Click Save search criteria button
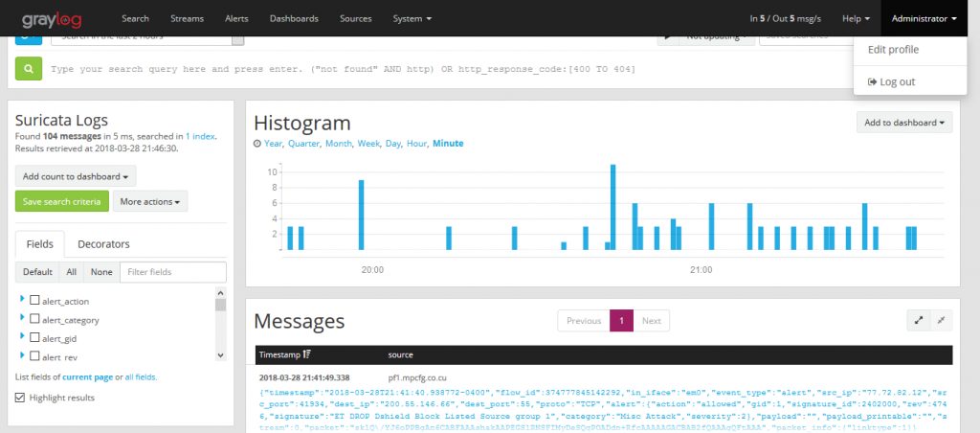 click(62, 202)
